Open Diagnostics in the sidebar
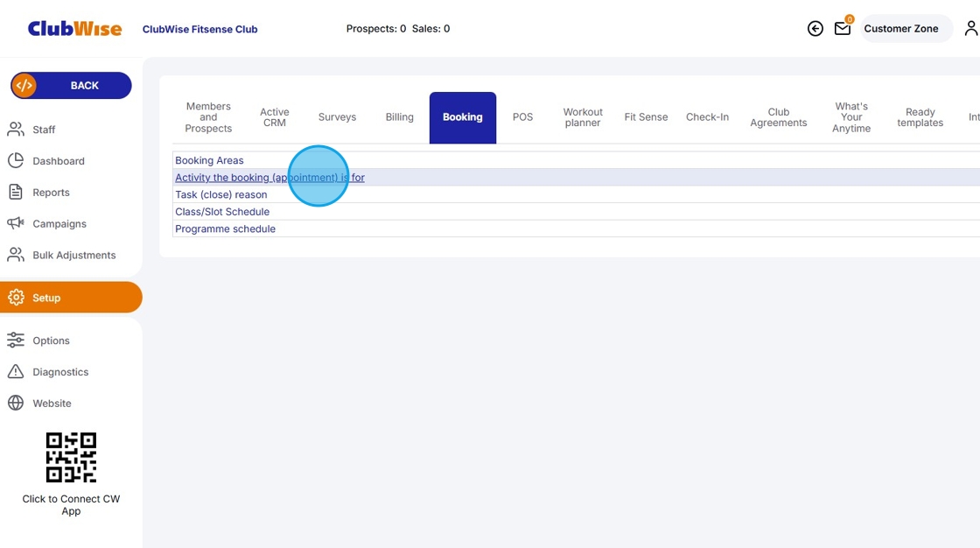 [x=60, y=371]
